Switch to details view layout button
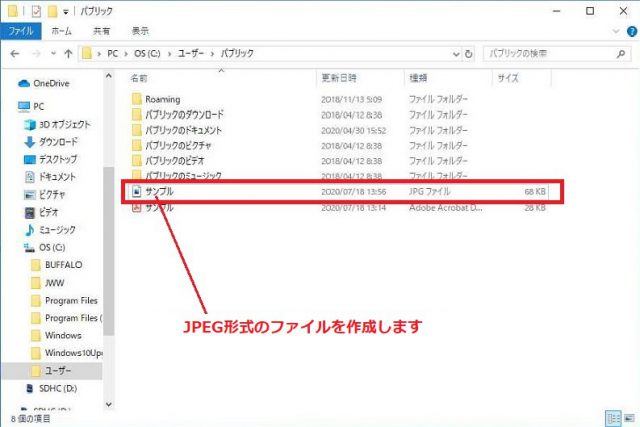Screen dimensions: 640x427 tap(611, 417)
